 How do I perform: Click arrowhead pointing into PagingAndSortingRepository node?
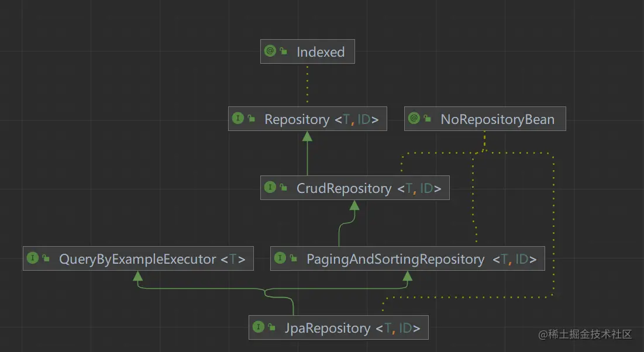point(408,276)
